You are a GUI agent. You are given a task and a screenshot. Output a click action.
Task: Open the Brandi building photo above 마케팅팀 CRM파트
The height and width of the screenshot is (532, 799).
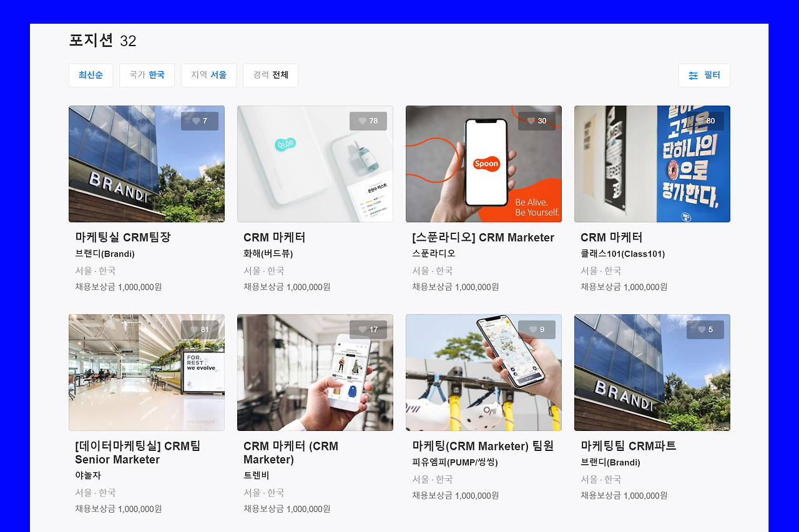point(652,372)
